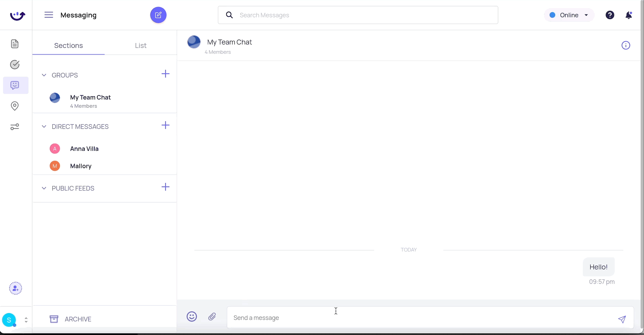Open the documents icon in the sidebar
Viewport: 644px width, 335px height.
[15, 44]
